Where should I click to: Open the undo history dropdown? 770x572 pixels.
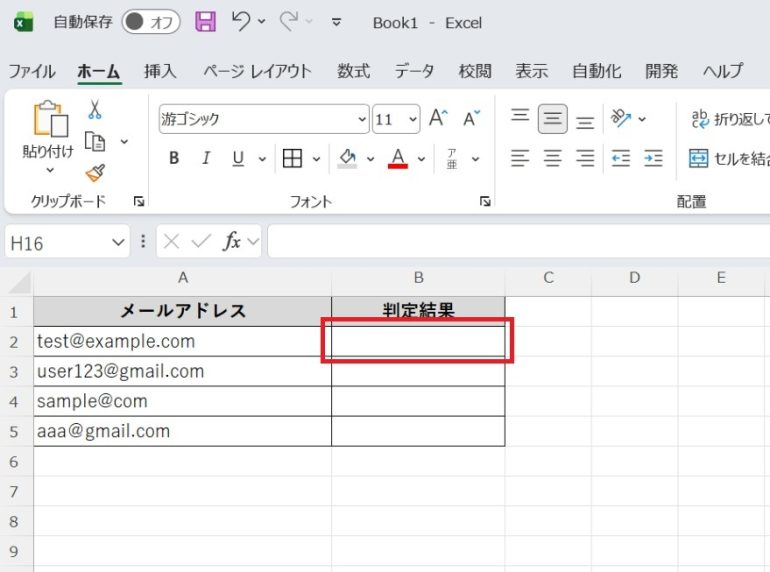click(262, 22)
